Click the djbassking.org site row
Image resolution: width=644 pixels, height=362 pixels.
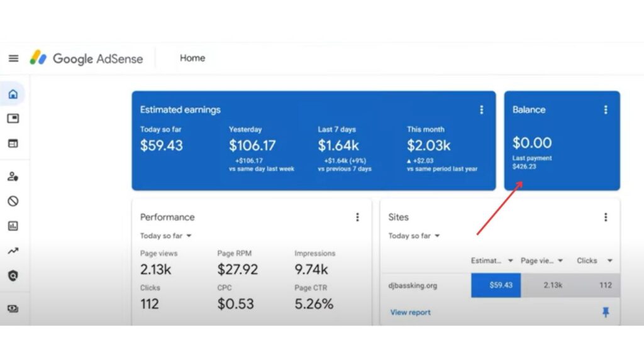point(500,285)
